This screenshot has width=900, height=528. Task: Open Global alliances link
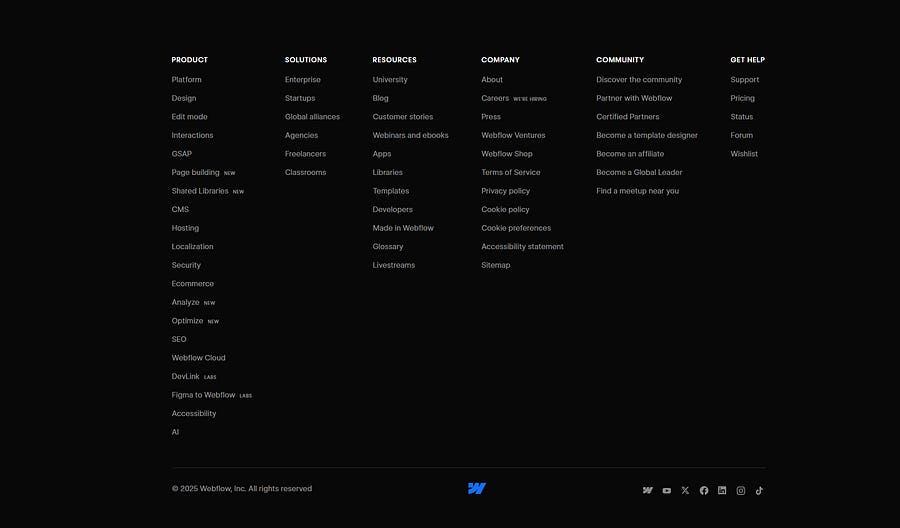pyautogui.click(x=312, y=117)
